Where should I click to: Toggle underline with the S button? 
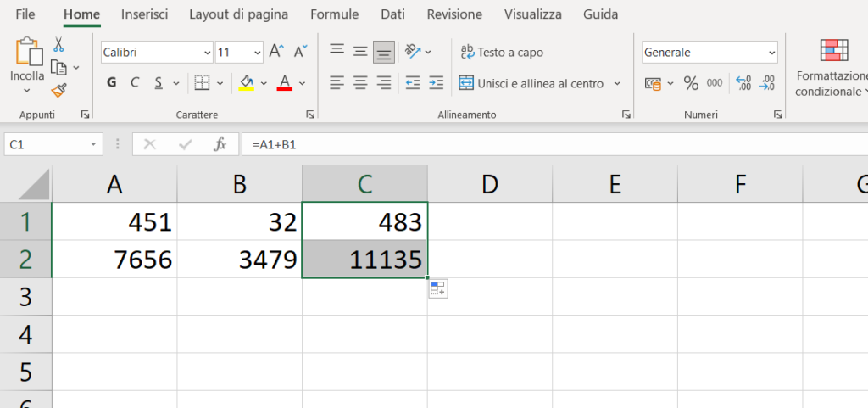(x=159, y=83)
